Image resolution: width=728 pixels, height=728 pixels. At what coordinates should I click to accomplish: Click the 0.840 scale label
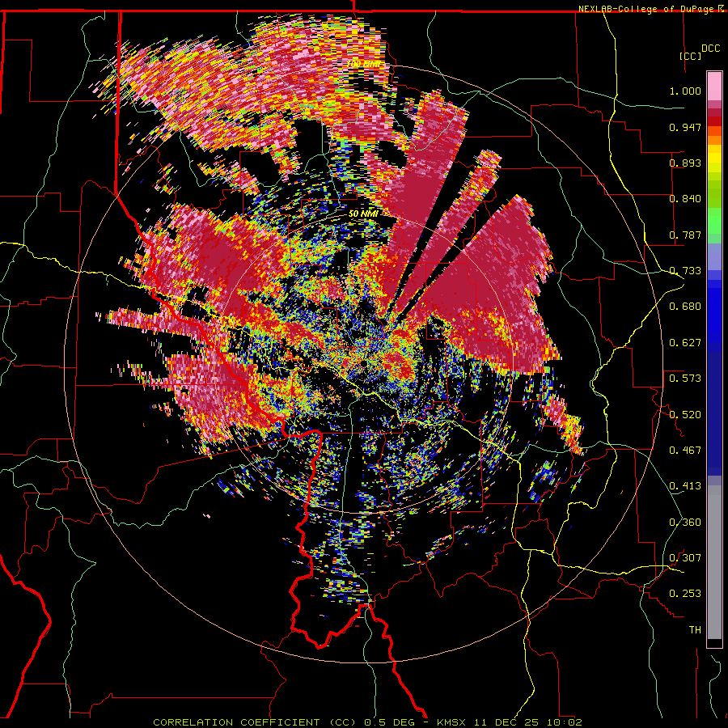685,199
